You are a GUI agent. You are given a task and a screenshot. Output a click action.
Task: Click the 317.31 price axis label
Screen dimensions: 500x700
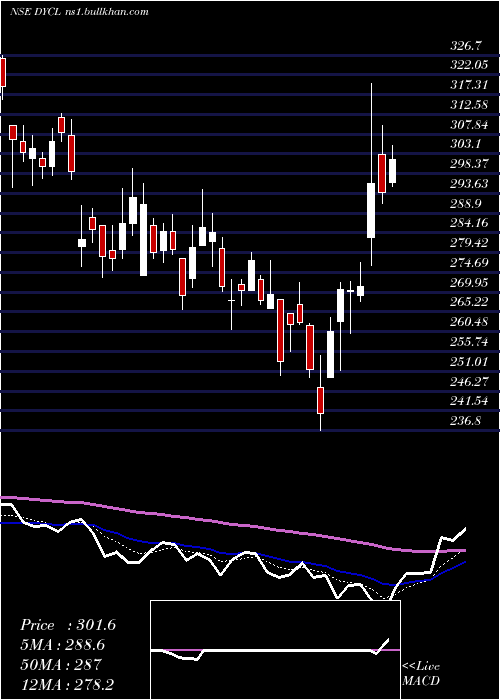tap(469, 85)
